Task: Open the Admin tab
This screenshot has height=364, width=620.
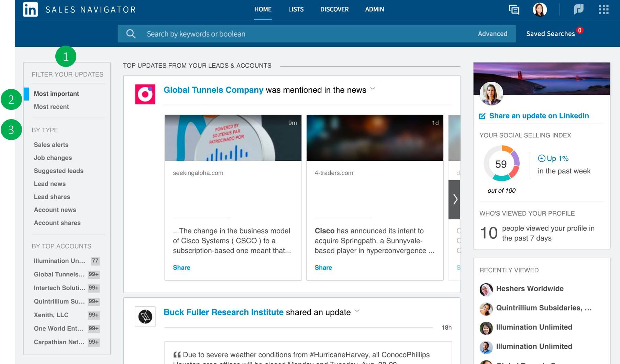Action: tap(375, 9)
